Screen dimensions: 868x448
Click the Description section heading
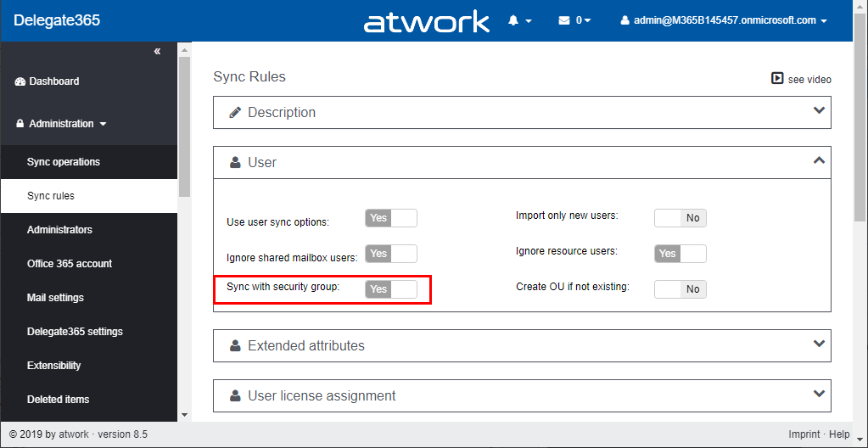[282, 112]
